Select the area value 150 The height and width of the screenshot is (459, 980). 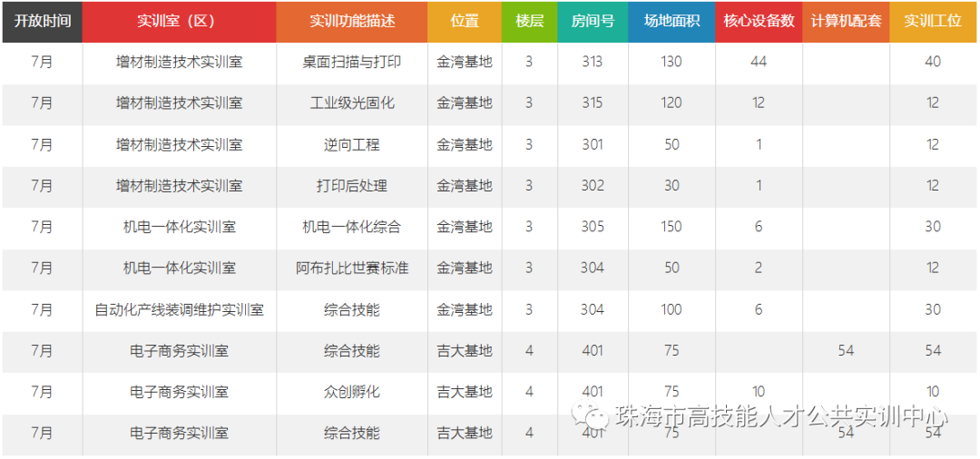pyautogui.click(x=671, y=227)
